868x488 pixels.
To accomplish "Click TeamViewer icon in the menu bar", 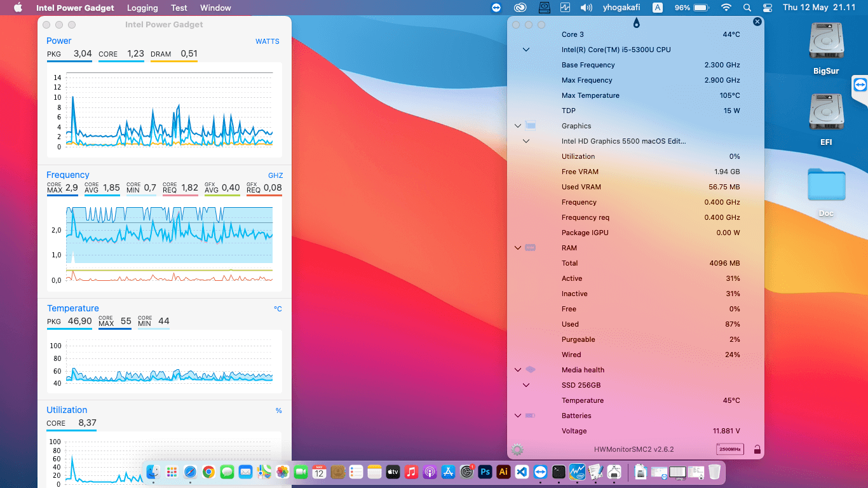I will (x=496, y=8).
